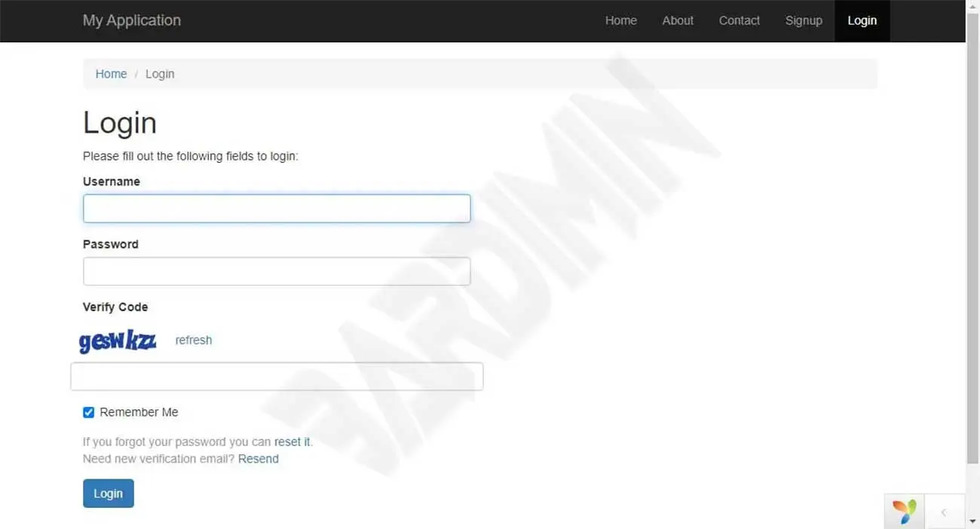Select the active Login navbar tab
980x529 pixels.
(862, 20)
